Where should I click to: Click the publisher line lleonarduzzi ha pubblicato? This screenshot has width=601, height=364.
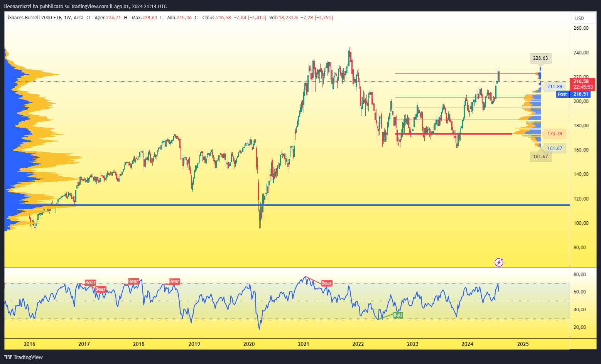[86, 6]
